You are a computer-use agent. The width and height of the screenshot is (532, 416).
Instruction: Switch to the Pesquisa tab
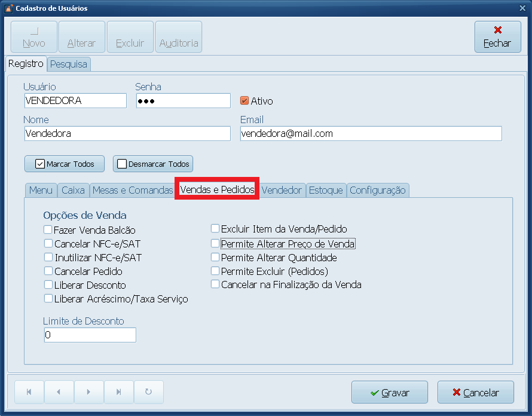click(x=69, y=64)
